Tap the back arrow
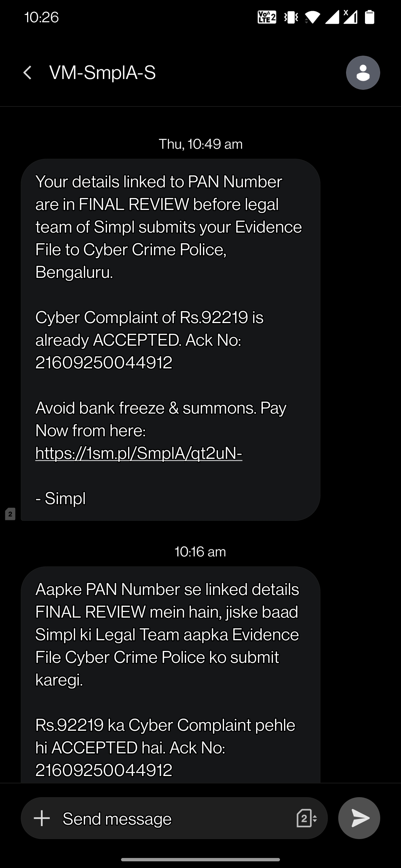The width and height of the screenshot is (401, 868). tap(27, 73)
